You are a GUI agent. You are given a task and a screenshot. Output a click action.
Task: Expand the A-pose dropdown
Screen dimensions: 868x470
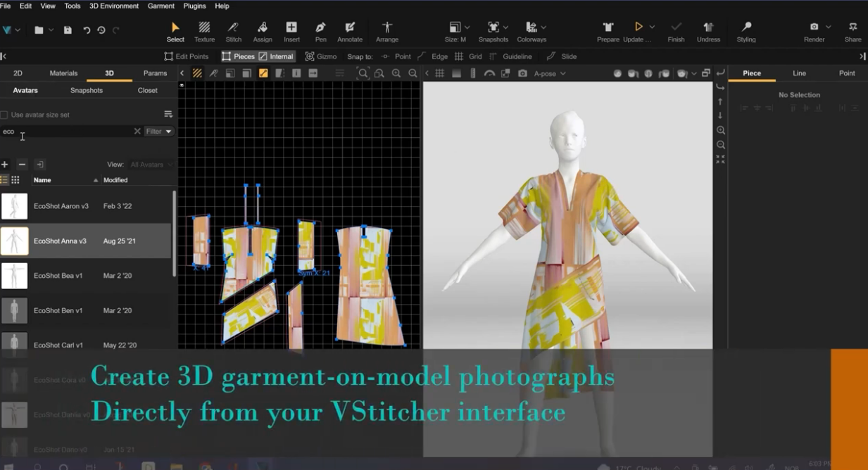549,73
